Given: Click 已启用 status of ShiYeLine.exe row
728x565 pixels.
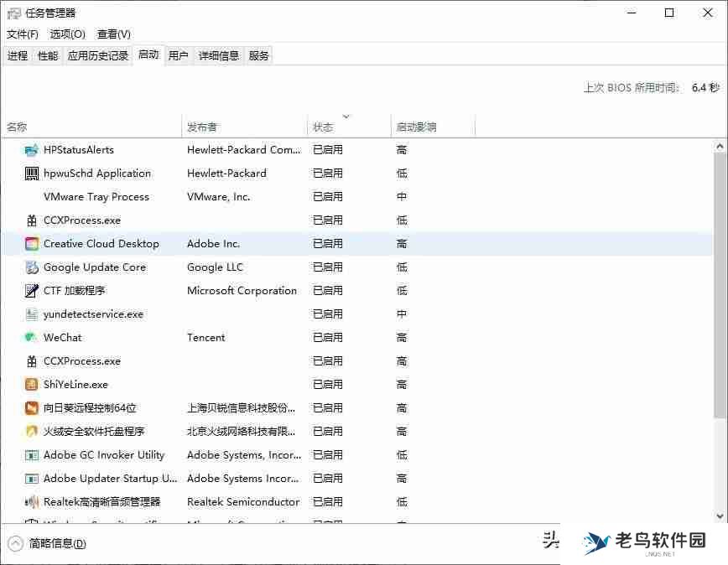Looking at the screenshot, I should (328, 384).
